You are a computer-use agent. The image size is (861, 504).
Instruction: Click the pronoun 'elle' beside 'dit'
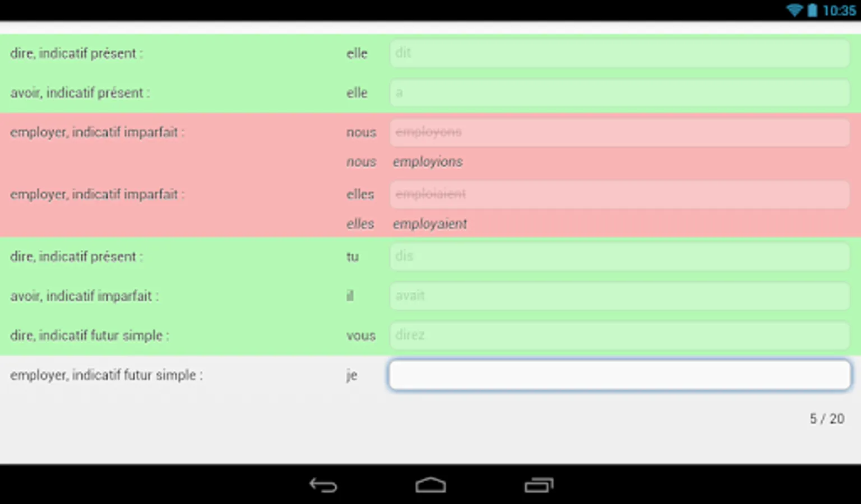357,53
